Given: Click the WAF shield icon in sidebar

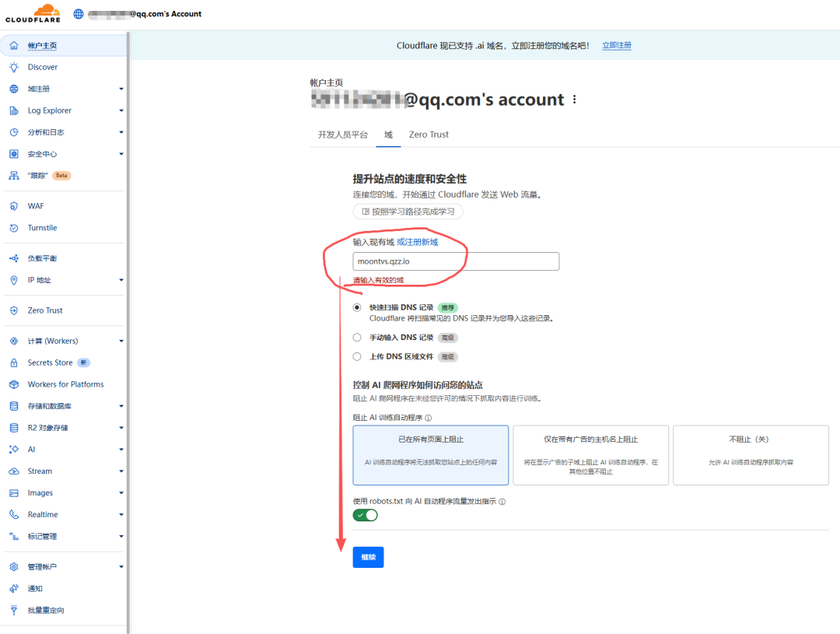Looking at the screenshot, I should (13, 206).
